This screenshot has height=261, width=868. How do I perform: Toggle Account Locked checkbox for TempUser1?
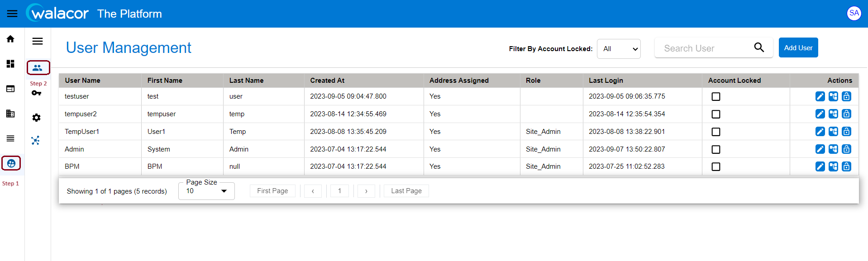[716, 132]
